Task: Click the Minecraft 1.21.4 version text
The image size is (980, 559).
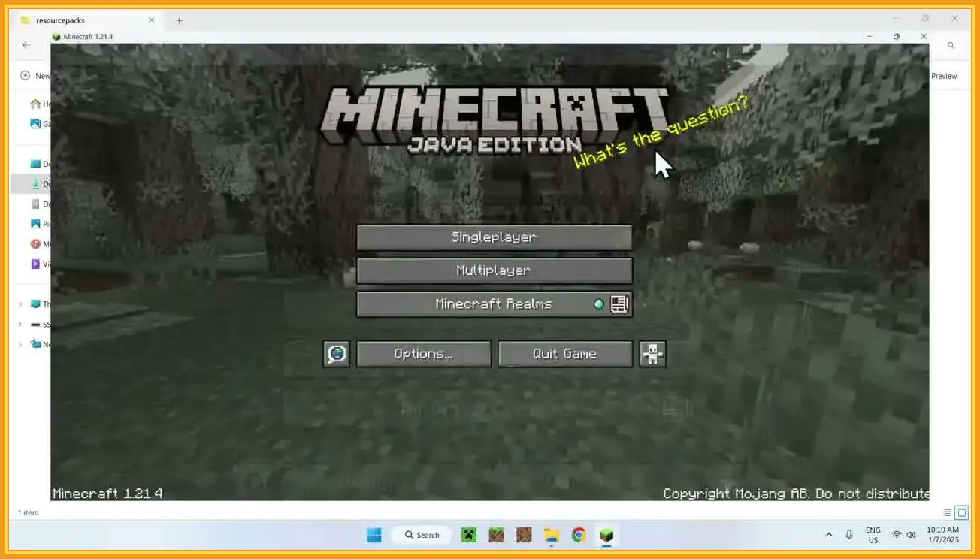Action: [107, 494]
